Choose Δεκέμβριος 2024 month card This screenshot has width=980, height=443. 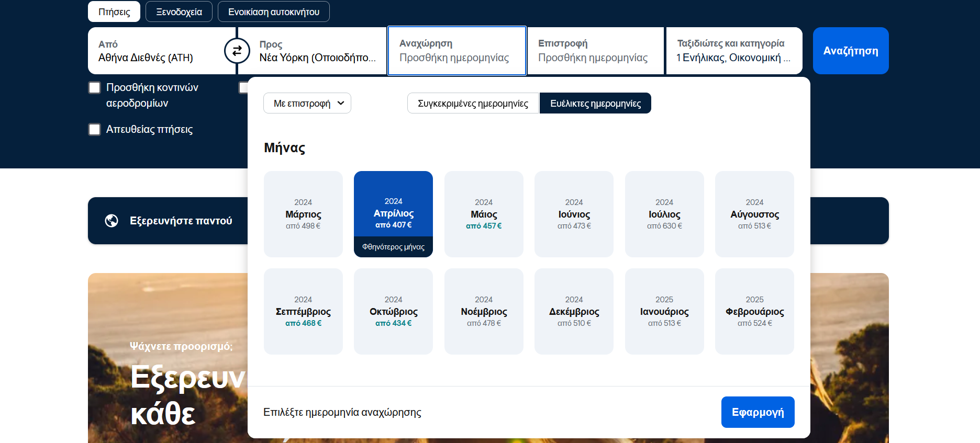[x=574, y=311]
